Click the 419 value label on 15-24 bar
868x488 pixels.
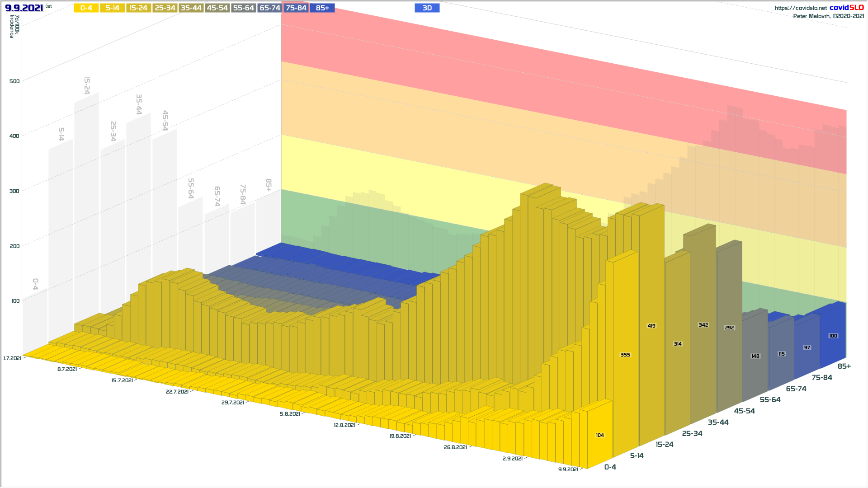[x=651, y=326]
